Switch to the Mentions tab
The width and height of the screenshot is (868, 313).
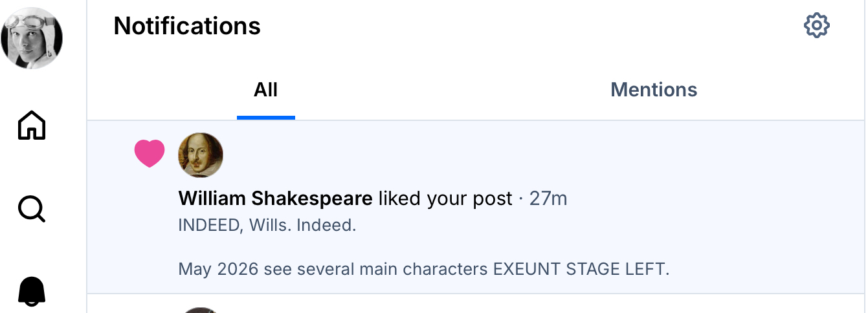click(654, 90)
